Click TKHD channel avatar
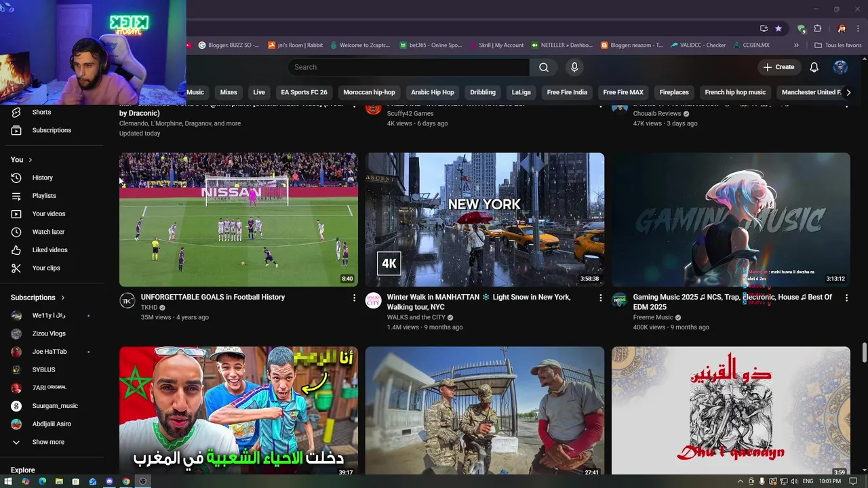 pos(127,301)
